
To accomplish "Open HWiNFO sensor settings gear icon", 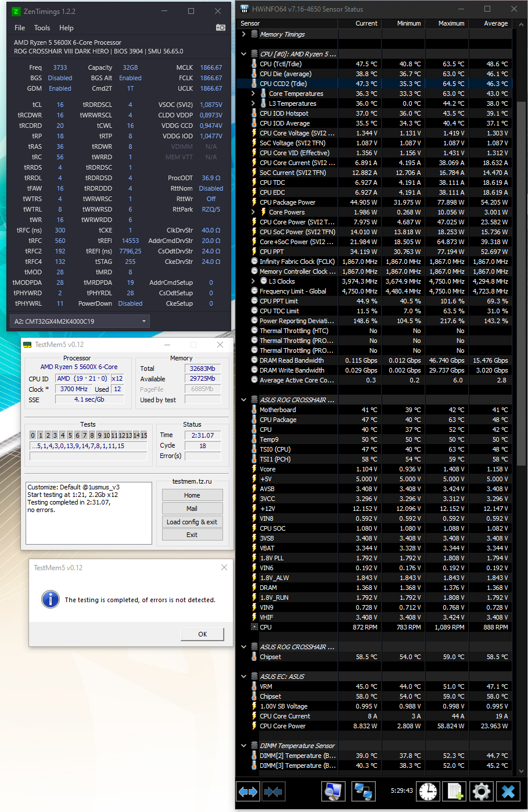I will [x=482, y=791].
